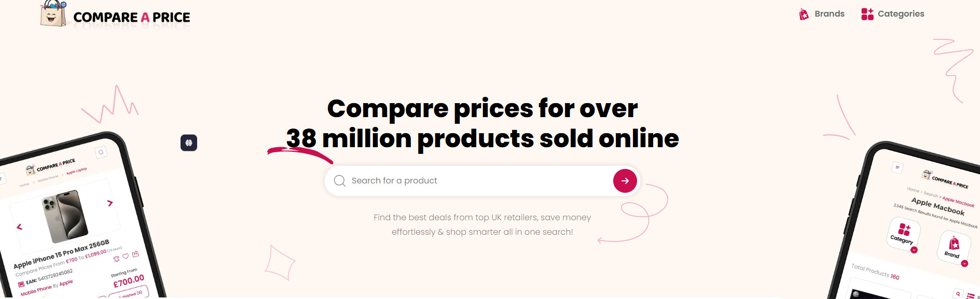
Task: Tap price alert bell on iPhone listing
Action: [x=116, y=259]
